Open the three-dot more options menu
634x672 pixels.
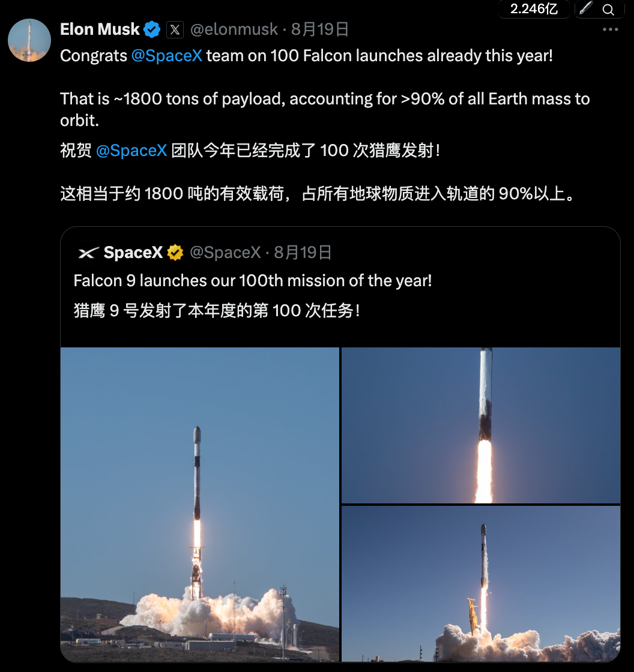pyautogui.click(x=610, y=29)
